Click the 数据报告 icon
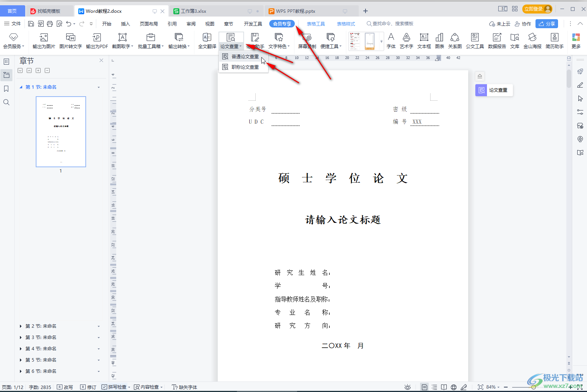587x392 pixels. [x=497, y=41]
